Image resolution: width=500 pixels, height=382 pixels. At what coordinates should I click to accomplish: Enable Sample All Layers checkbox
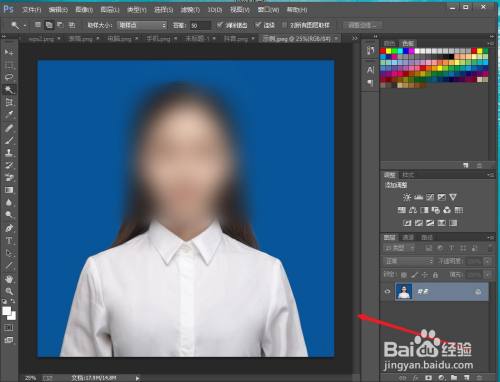pos(284,25)
